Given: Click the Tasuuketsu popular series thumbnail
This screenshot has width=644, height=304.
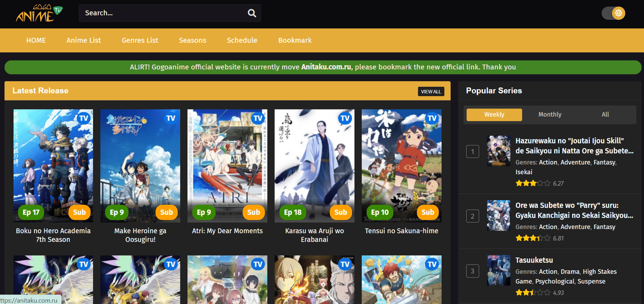Looking at the screenshot, I should [x=498, y=271].
